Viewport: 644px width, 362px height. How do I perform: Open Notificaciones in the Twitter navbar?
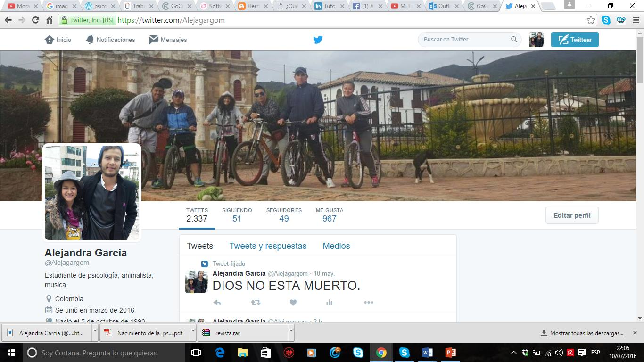110,40
